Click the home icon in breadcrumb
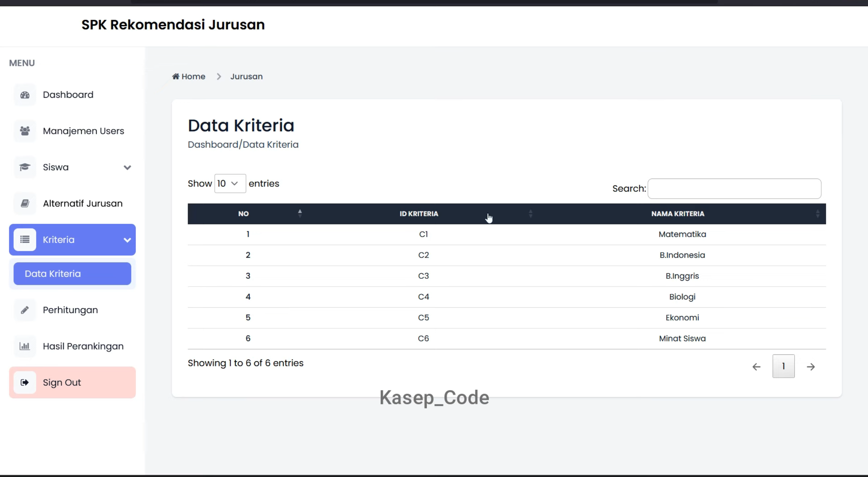 coord(176,76)
